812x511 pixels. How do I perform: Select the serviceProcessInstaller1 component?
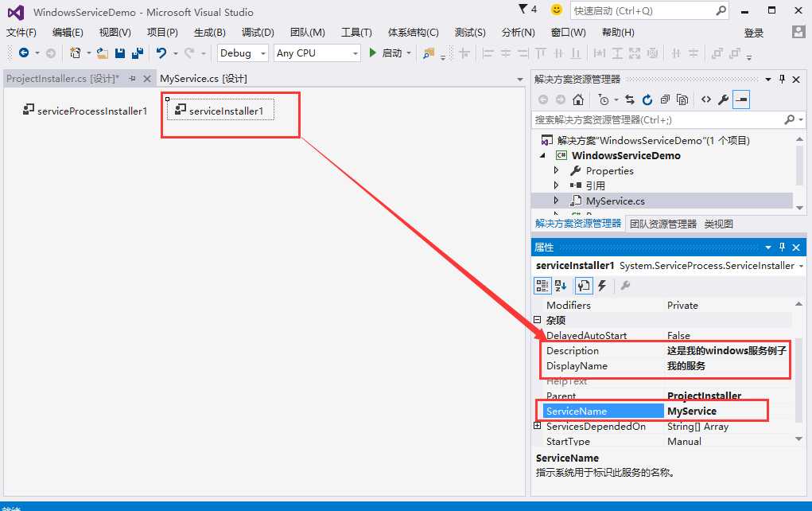click(85, 111)
